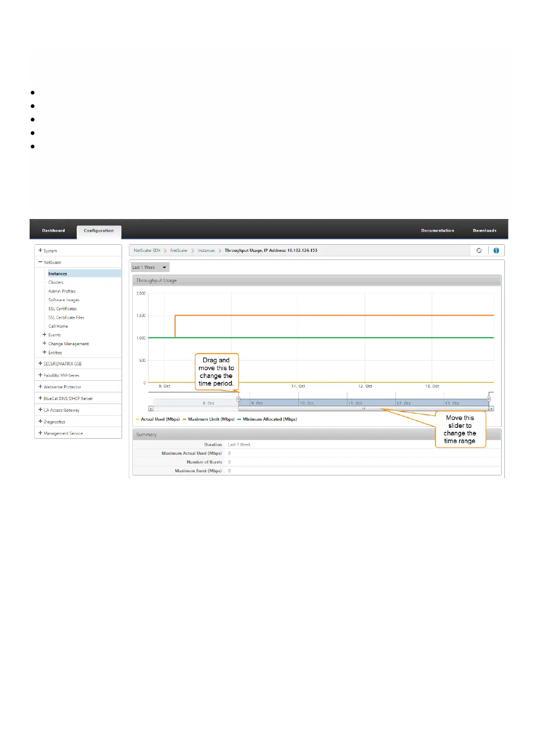This screenshot has width=534, height=756.
Task: Open the Downloads link
Action: coord(485,231)
